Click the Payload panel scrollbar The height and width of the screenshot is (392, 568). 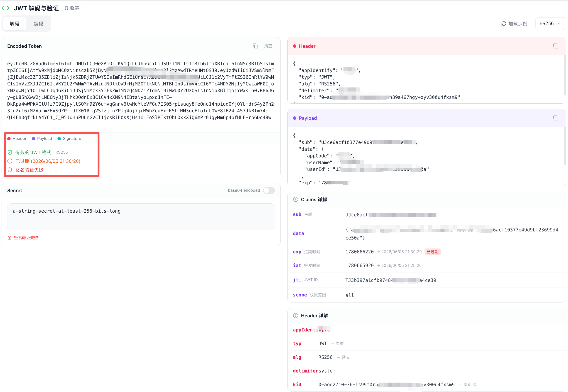tap(565, 146)
